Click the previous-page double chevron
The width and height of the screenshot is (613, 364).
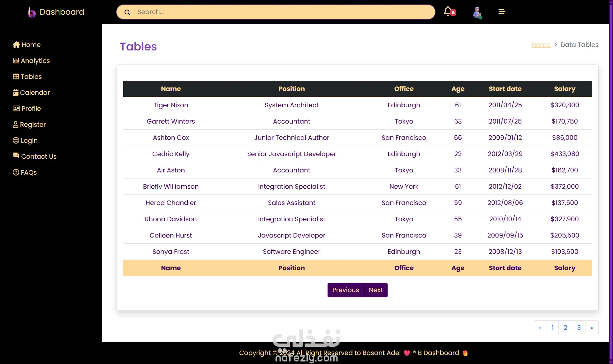(540, 328)
